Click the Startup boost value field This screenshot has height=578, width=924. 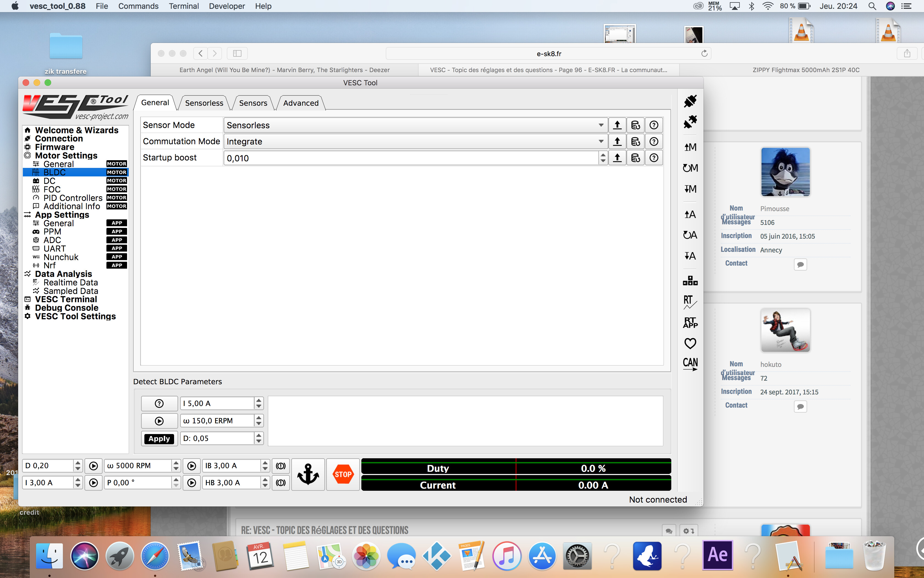(x=411, y=158)
